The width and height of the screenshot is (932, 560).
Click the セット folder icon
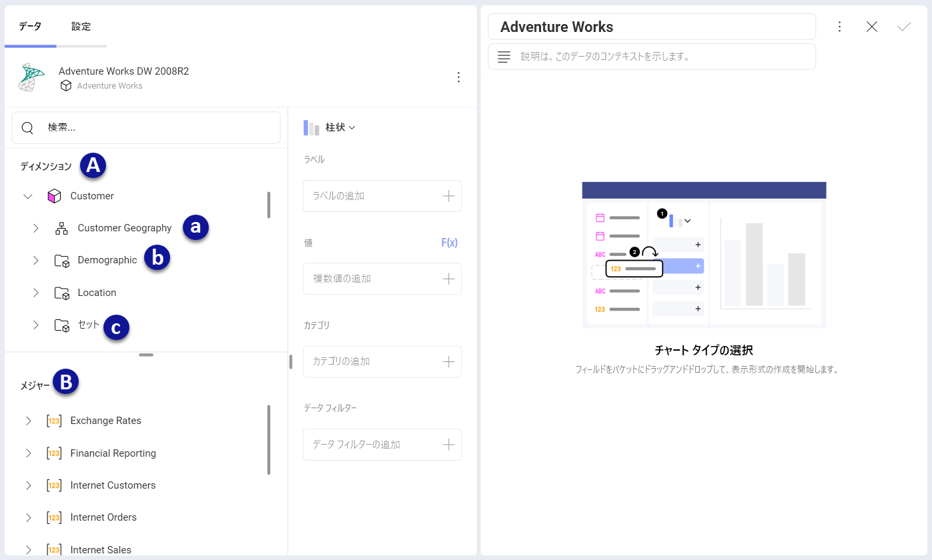(62, 325)
